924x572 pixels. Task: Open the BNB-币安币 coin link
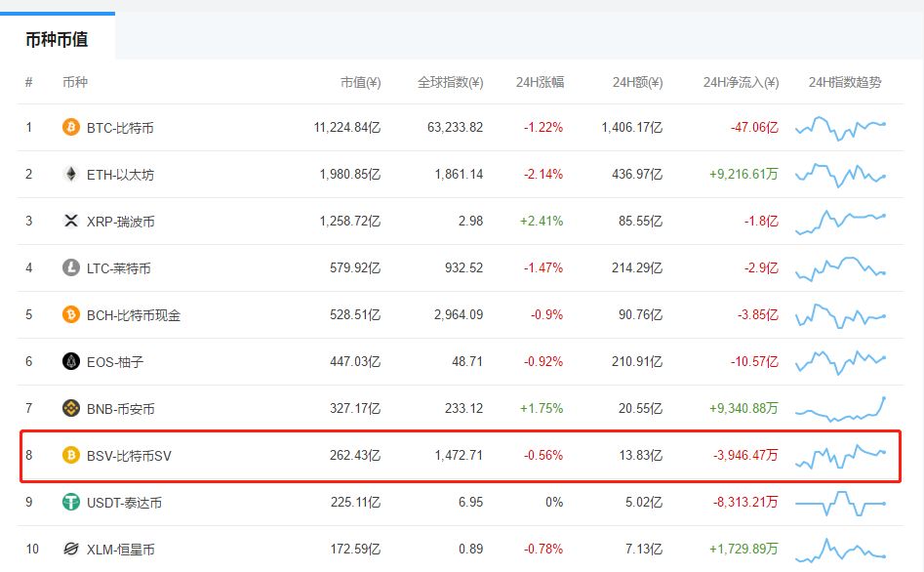[x=120, y=409]
